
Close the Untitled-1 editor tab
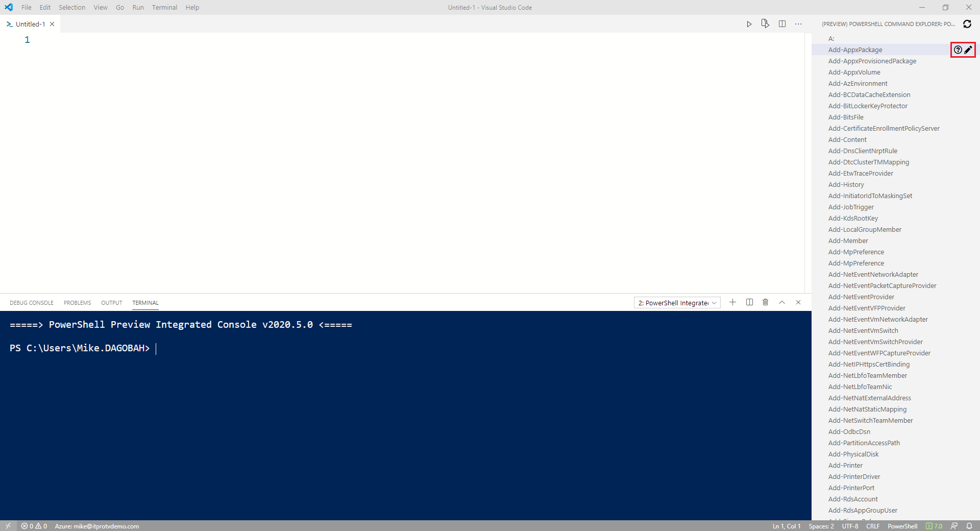[52, 24]
